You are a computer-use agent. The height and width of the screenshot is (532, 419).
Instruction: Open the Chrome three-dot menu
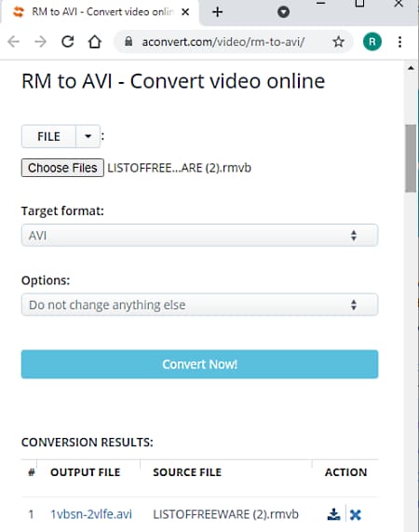(400, 42)
